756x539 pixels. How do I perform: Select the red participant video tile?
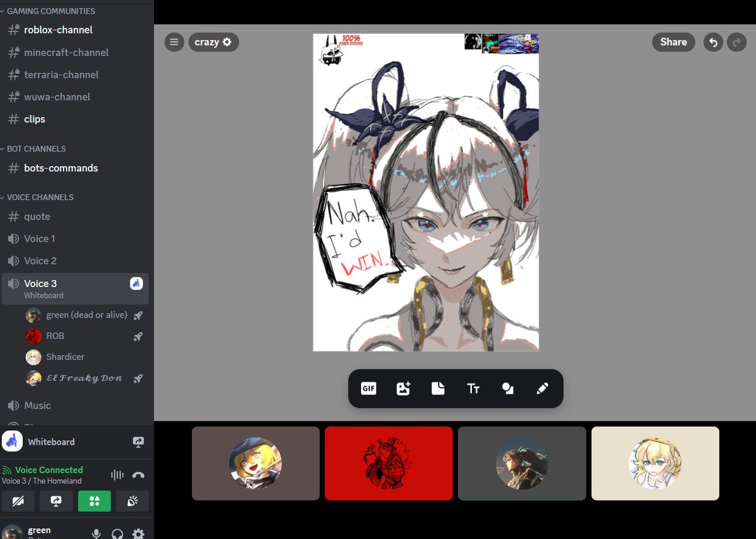(389, 463)
